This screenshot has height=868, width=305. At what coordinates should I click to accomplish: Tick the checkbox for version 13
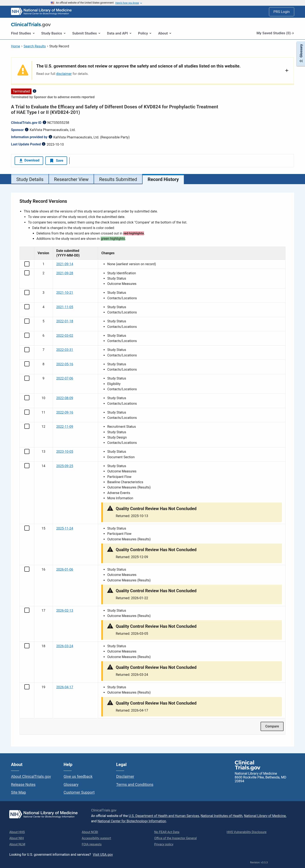27,451
